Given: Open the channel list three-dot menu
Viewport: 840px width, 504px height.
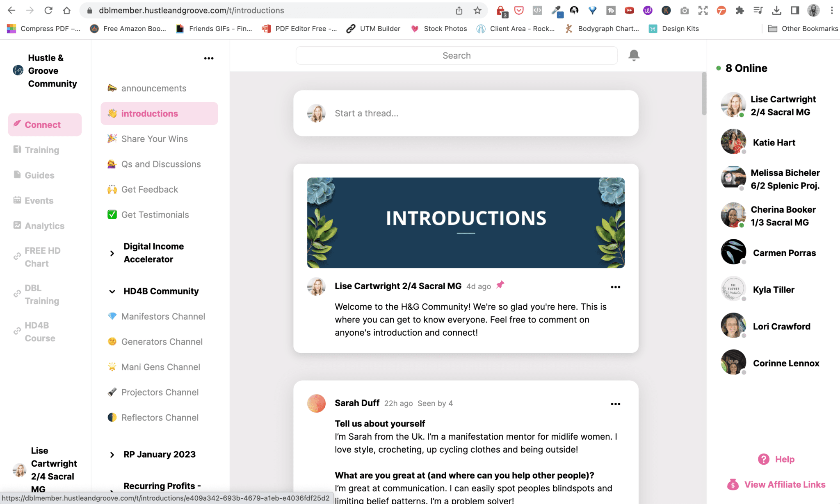Looking at the screenshot, I should point(209,58).
